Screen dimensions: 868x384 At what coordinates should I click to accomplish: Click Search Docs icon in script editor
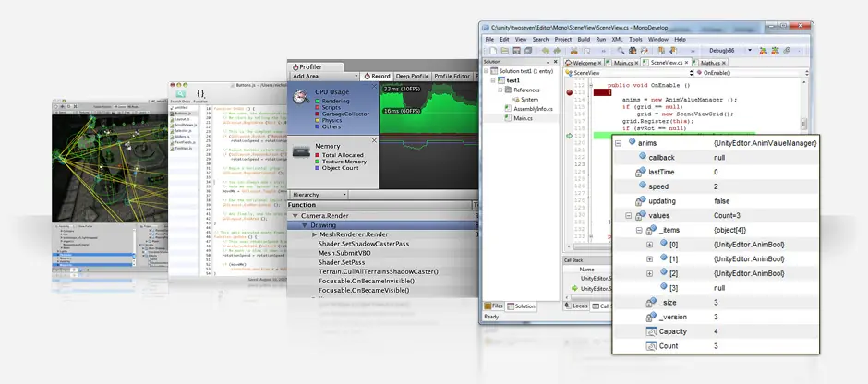click(x=180, y=94)
